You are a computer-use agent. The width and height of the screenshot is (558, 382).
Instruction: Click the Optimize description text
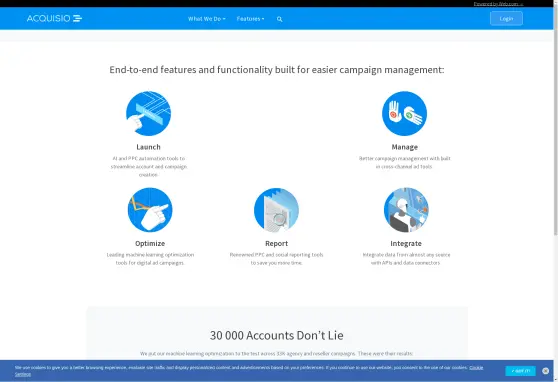150,259
